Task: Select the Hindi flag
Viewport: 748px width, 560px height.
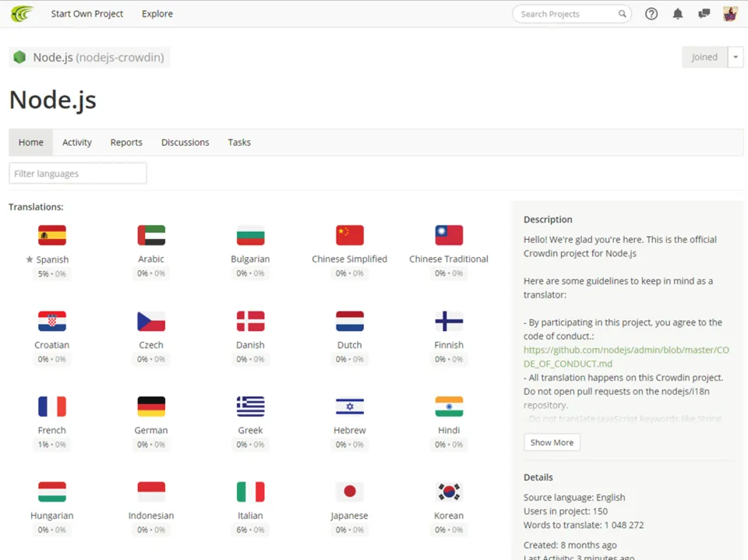Action: point(449,407)
